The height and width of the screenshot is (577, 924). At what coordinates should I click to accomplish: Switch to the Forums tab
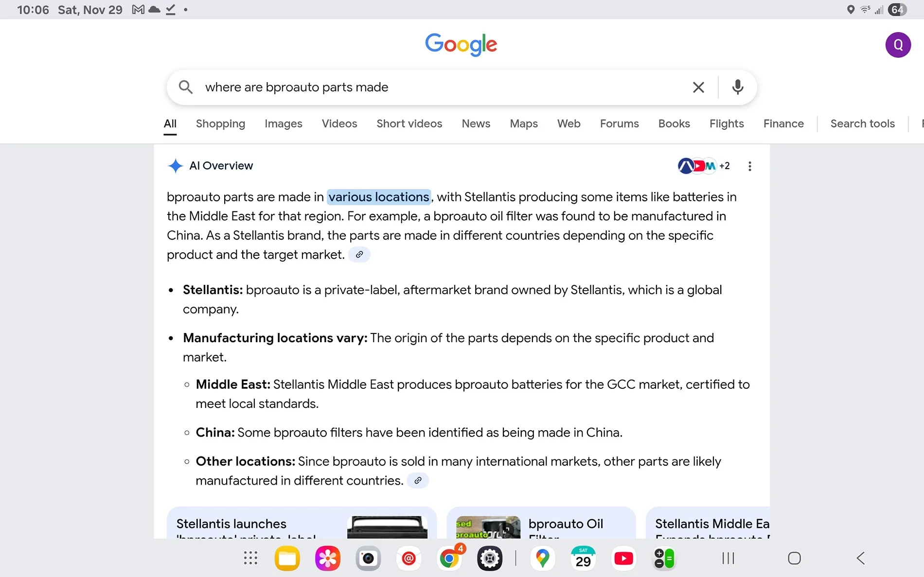click(x=620, y=123)
